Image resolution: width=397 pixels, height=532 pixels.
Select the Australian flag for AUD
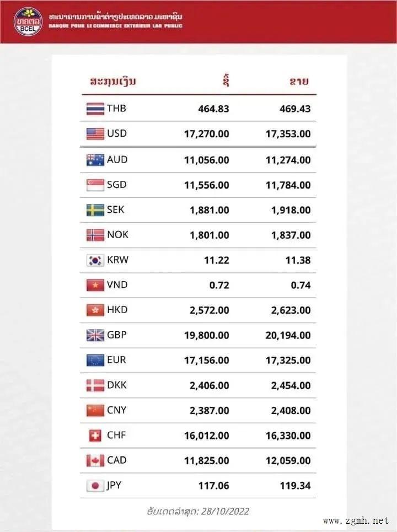point(95,160)
